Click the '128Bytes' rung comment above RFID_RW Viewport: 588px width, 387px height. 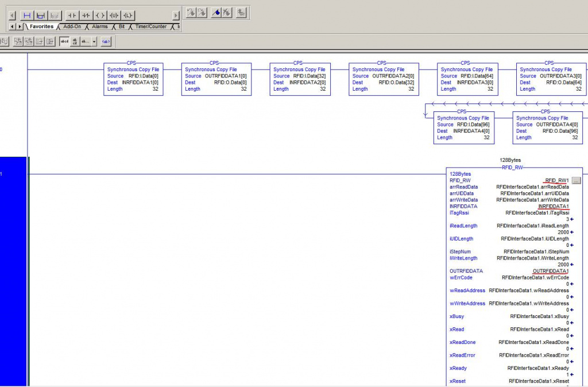(510, 160)
